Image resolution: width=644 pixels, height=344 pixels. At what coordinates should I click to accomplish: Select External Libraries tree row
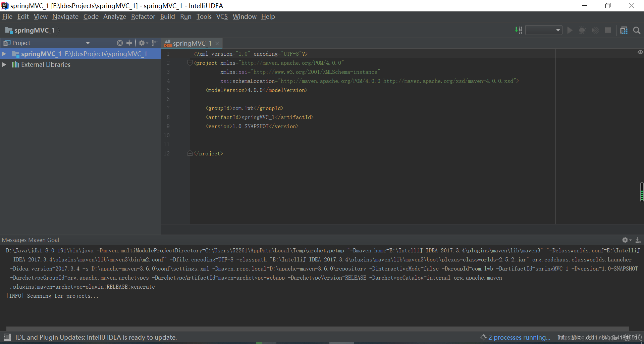pos(80,64)
